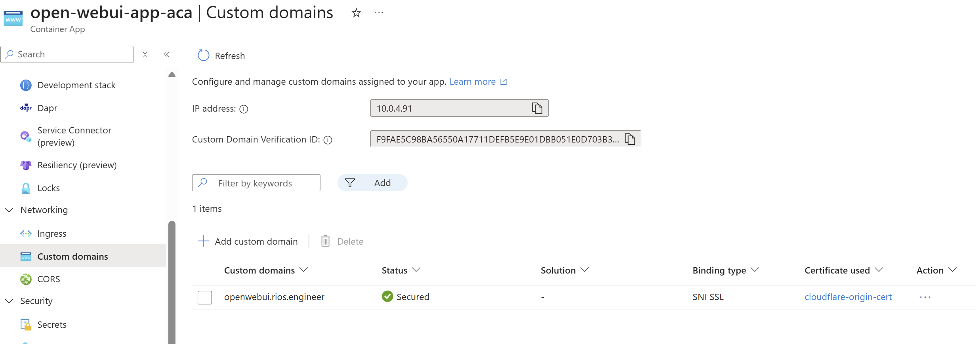980x344 pixels.
Task: Open the cloudflare-origin-cert certificate link
Action: point(848,297)
